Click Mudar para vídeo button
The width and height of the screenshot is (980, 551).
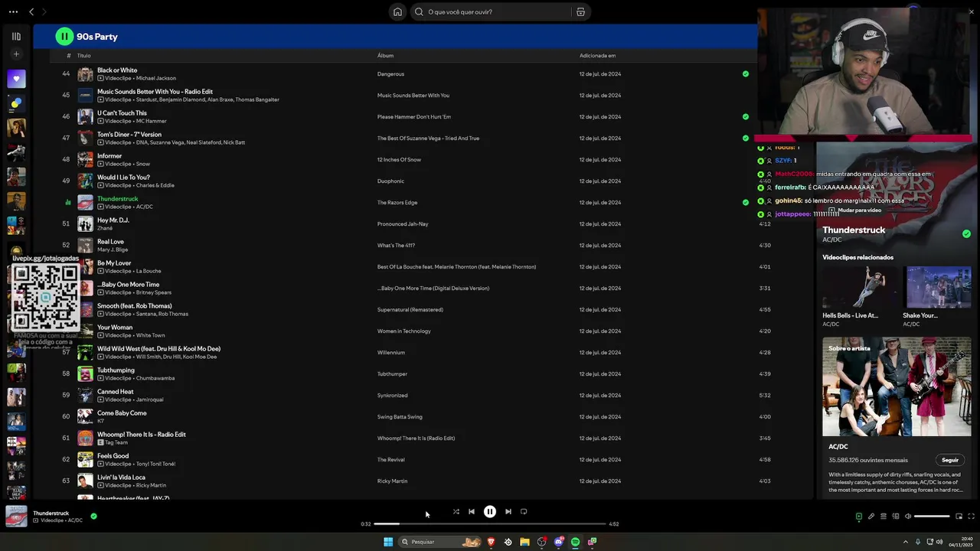point(854,210)
